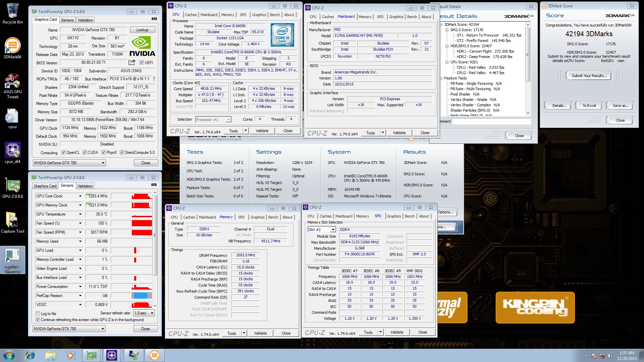Open the cpuz desktop icon
The height and width of the screenshot is (362, 644).
(12, 119)
